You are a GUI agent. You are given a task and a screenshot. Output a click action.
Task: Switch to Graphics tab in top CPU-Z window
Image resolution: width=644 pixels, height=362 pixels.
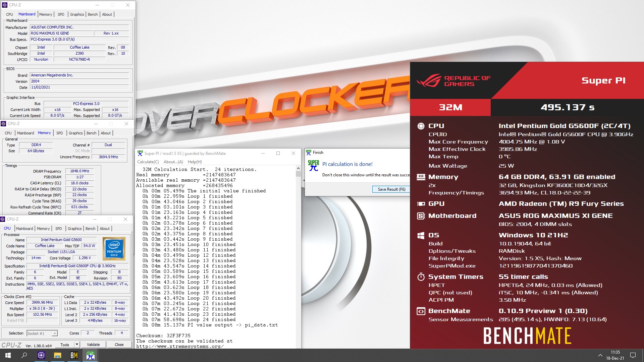pyautogui.click(x=77, y=14)
